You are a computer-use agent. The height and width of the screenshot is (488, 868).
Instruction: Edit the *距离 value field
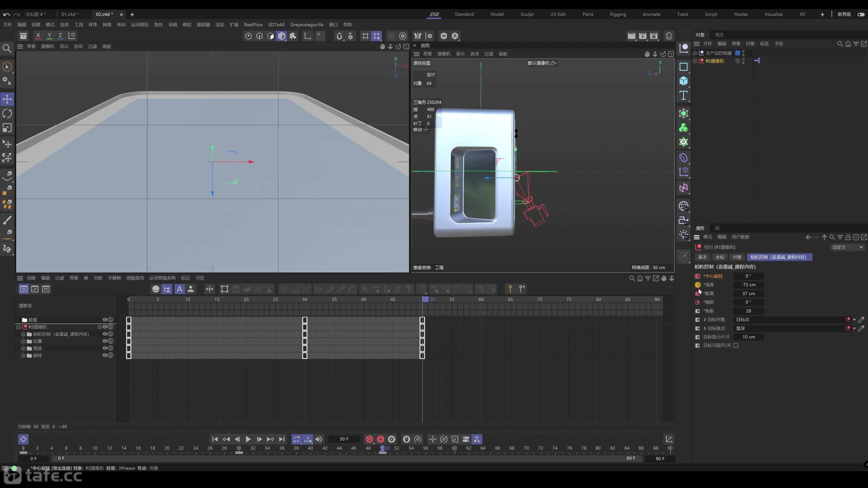[748, 293]
